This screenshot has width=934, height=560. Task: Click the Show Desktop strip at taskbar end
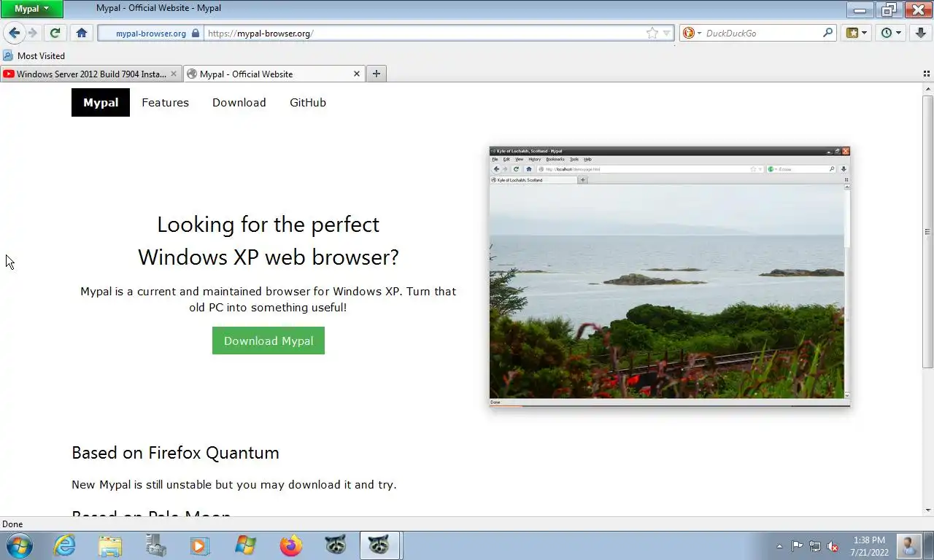coord(927,545)
